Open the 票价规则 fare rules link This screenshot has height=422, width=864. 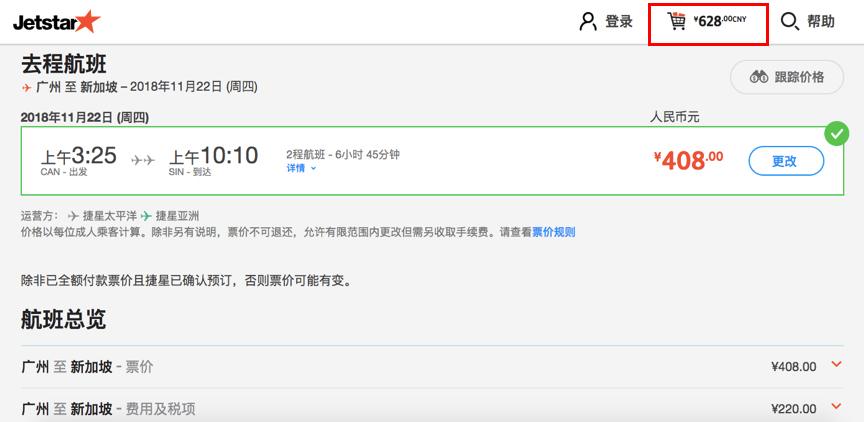tap(553, 232)
